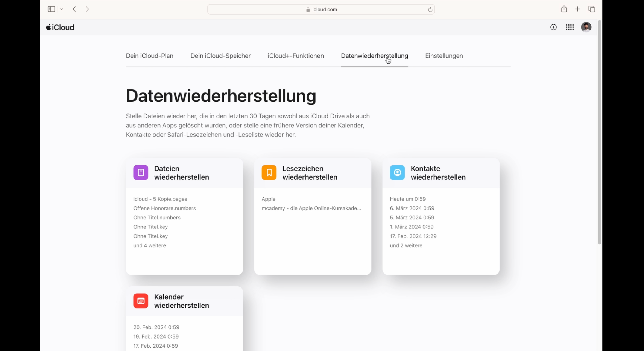
Task: Open the apps grid launcher icon
Action: 570,27
